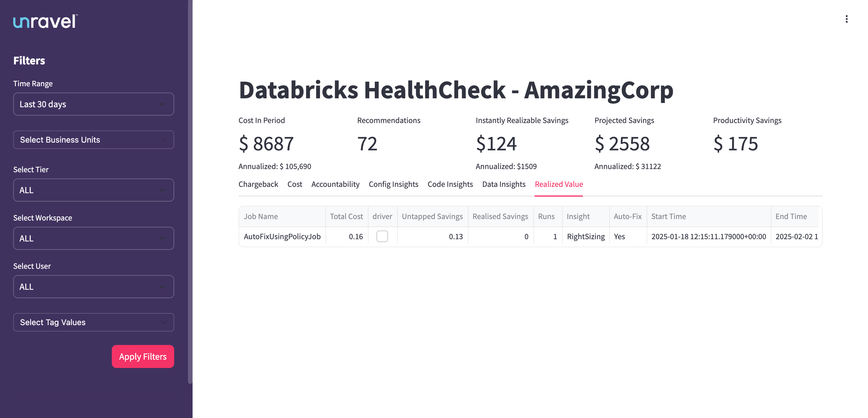Open the three-dot main menu
The width and height of the screenshot is (868, 418).
pos(846,19)
